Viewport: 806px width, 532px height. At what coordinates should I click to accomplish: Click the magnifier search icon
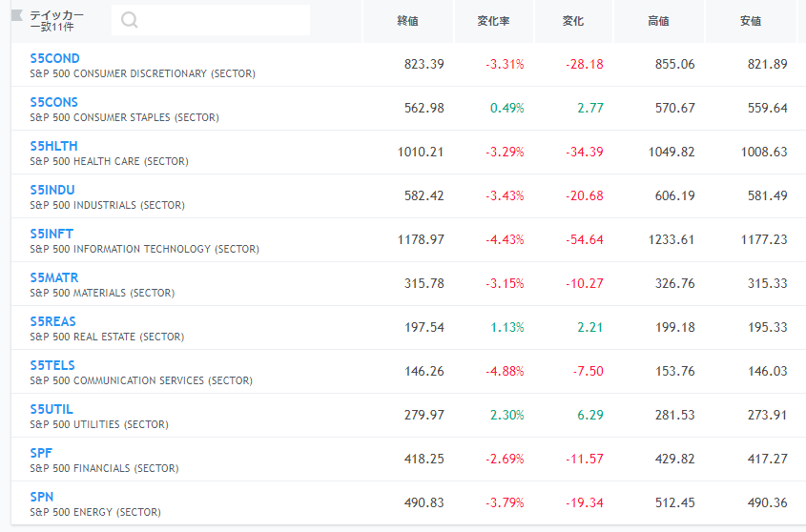129,20
